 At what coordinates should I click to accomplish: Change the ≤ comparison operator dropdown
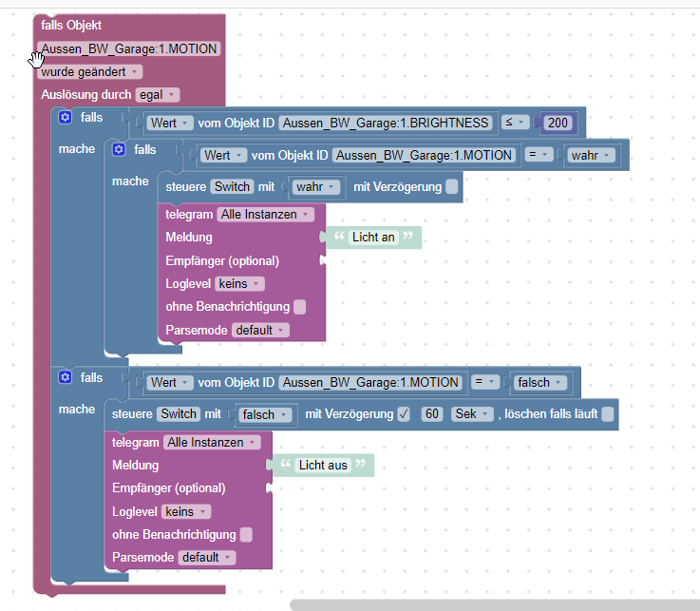515,123
